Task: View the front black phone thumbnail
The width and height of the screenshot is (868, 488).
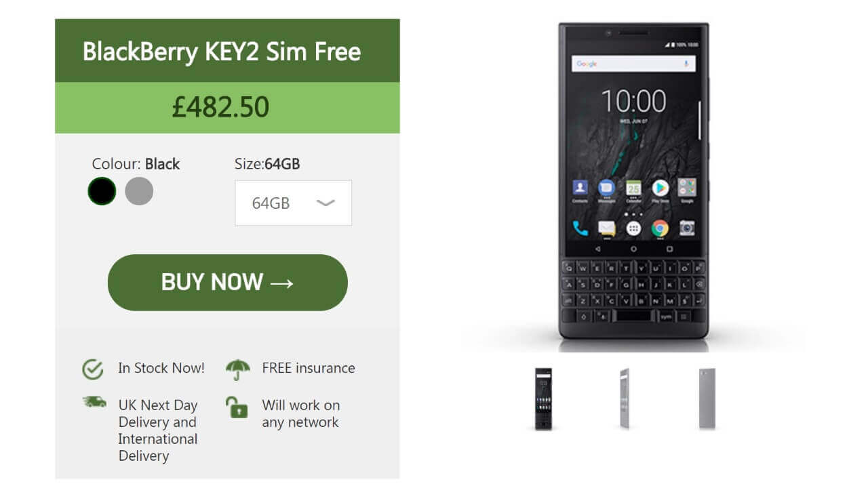Action: coord(543,399)
